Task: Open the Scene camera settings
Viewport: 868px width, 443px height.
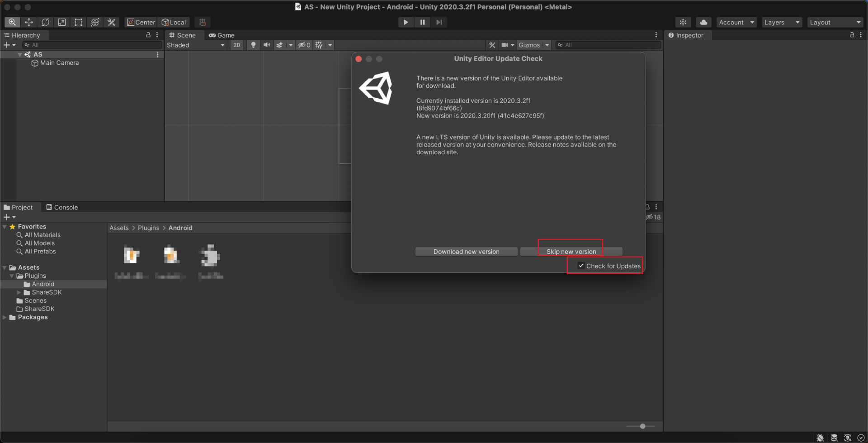Action: (508, 45)
